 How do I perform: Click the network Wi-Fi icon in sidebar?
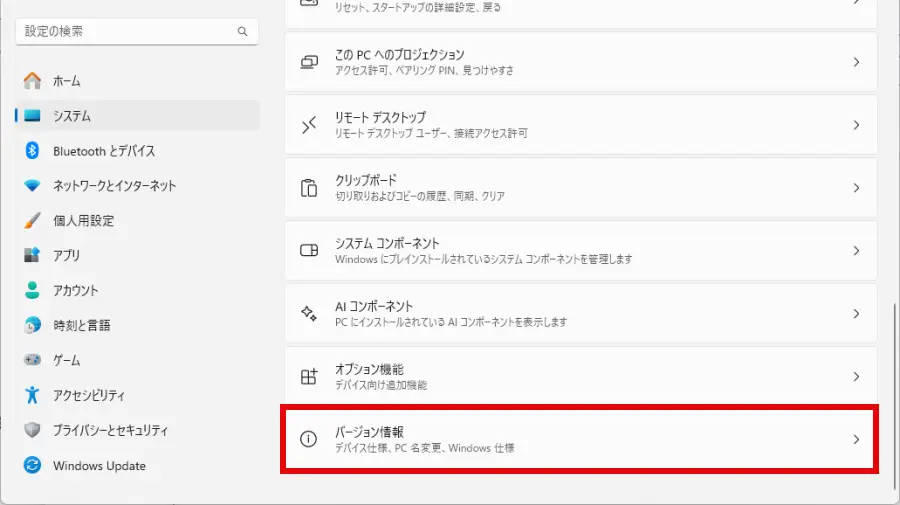(33, 186)
